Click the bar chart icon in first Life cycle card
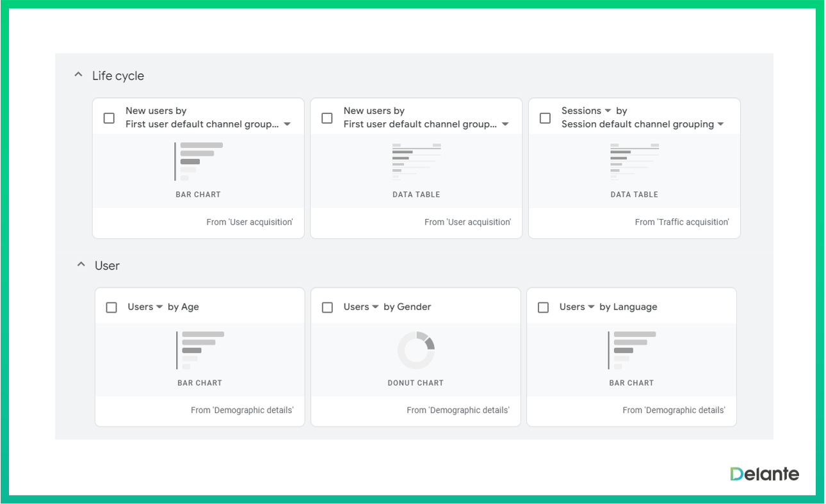Screen dimensions: 826x504 point(198,161)
